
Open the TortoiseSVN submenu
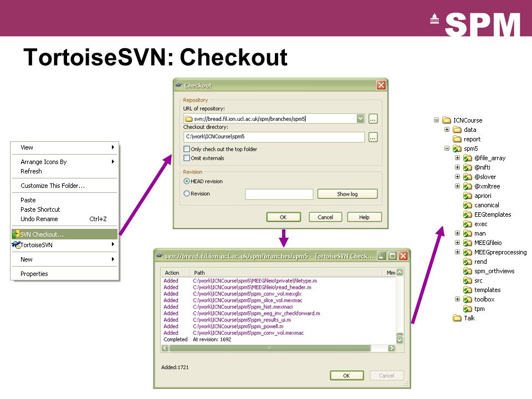64,244
